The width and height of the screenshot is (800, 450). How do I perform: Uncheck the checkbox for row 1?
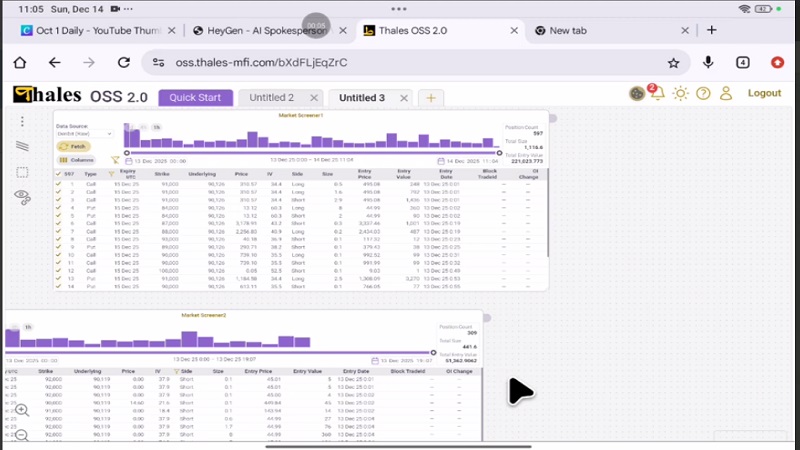coord(59,185)
